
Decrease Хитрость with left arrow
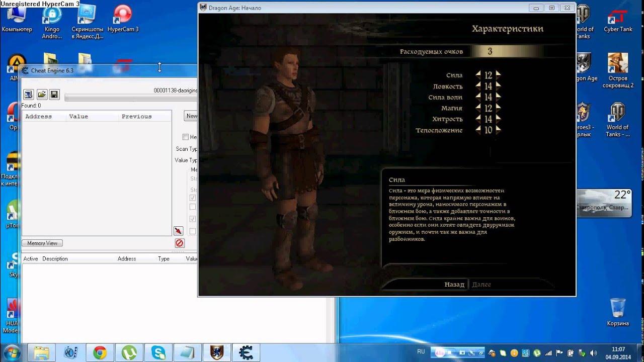point(478,119)
